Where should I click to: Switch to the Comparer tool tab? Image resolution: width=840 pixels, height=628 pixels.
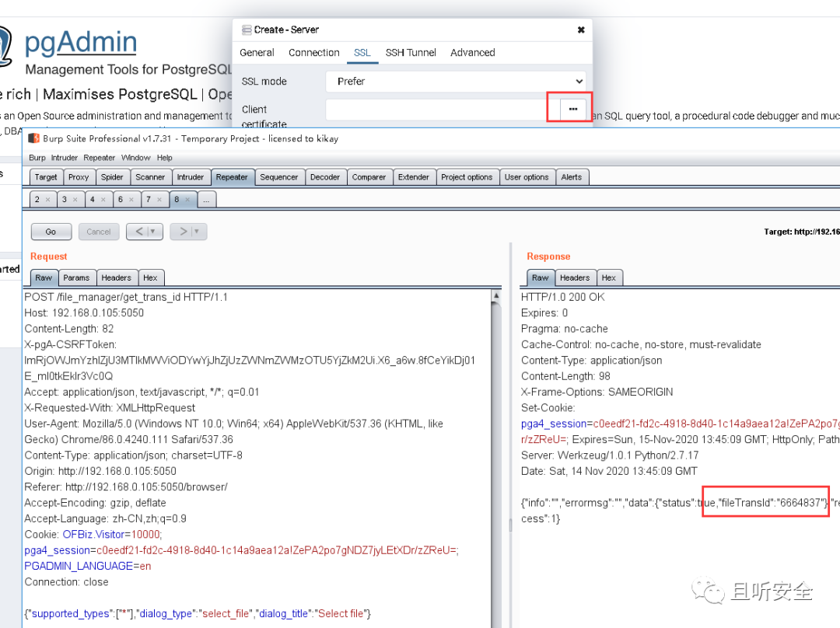pyautogui.click(x=369, y=177)
